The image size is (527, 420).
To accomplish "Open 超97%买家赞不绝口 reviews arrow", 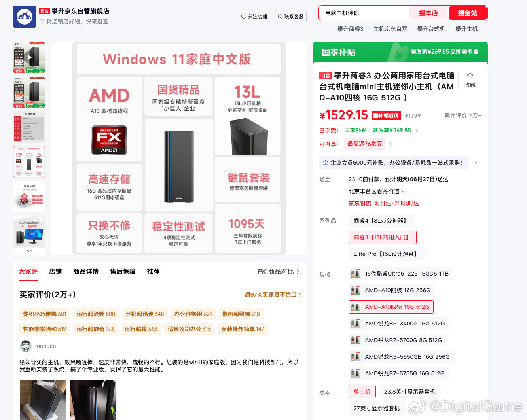I will 300,295.
